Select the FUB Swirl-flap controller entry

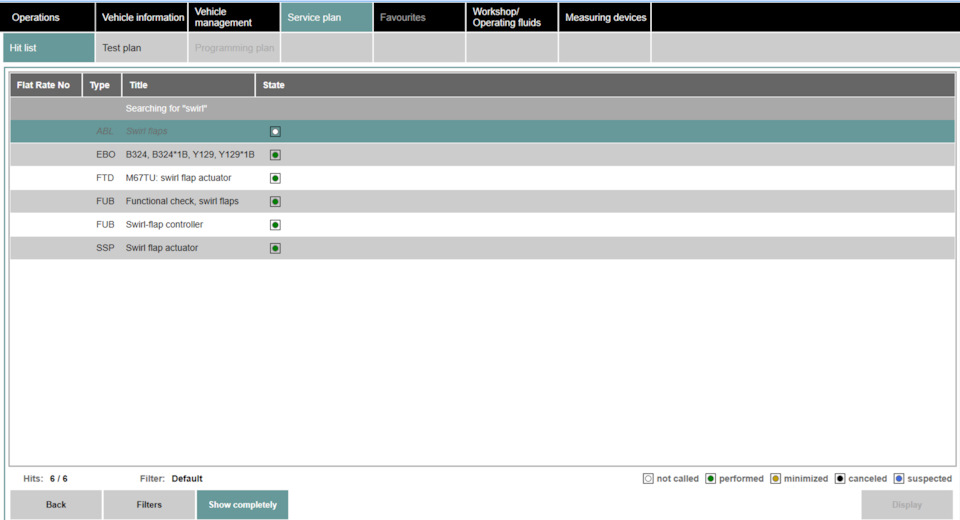point(164,225)
